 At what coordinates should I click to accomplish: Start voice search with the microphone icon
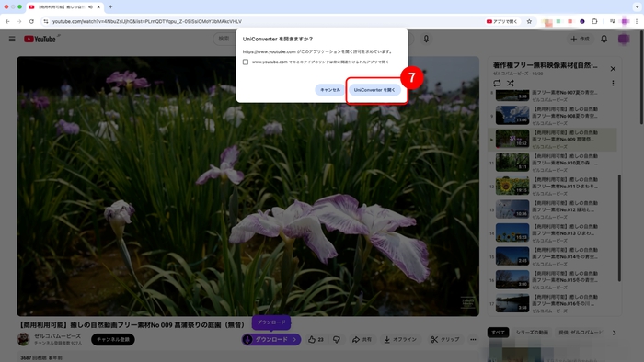[x=426, y=39]
